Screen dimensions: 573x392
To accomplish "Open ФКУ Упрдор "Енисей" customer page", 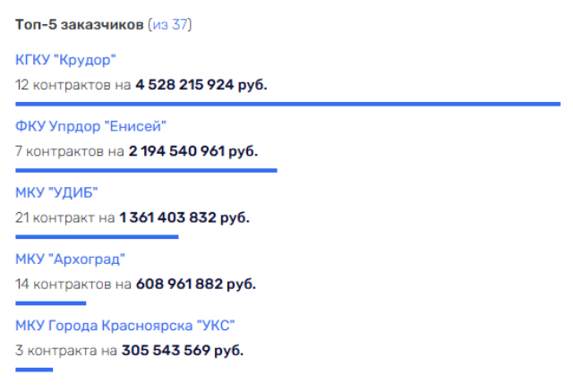I will (91, 126).
